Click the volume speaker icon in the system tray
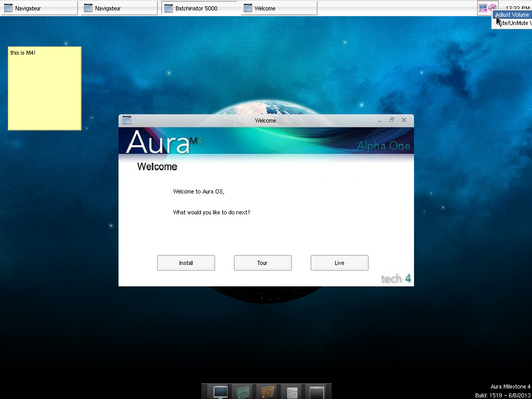 click(x=491, y=7)
